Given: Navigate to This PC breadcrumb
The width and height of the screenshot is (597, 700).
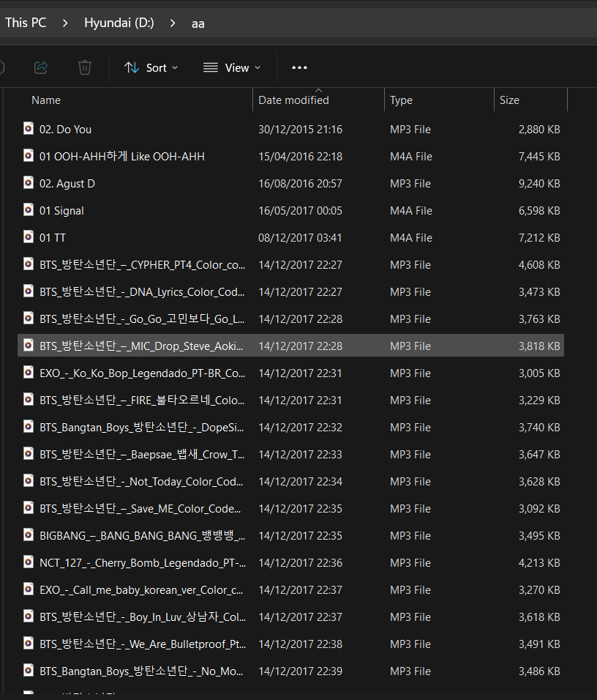Looking at the screenshot, I should click(x=26, y=23).
